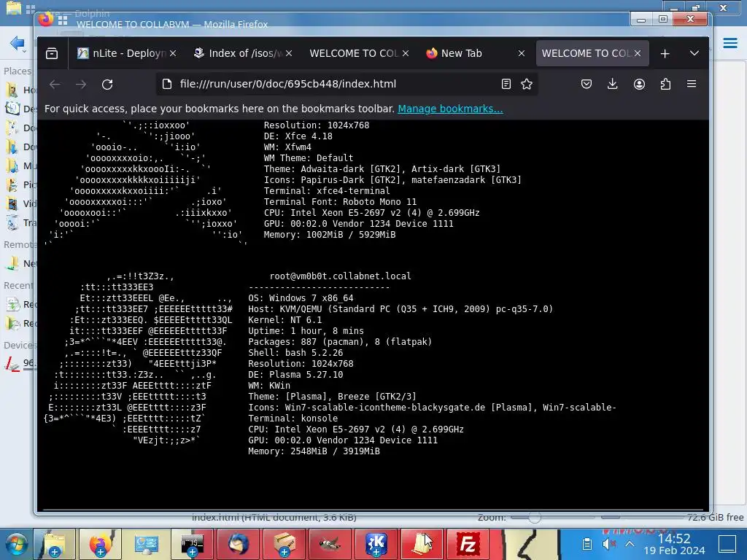Open Dolphin hamburger menu at top right
This screenshot has height=560, width=747.
click(x=729, y=43)
